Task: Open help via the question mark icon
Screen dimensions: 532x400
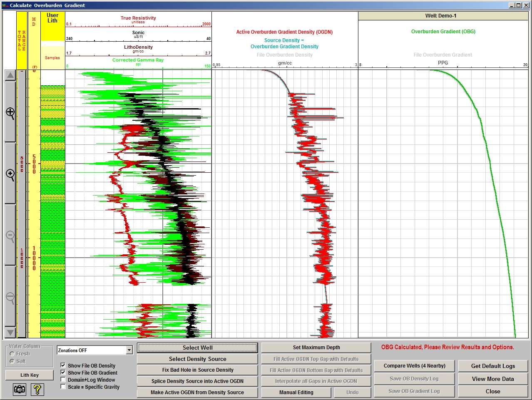Action: point(37,390)
